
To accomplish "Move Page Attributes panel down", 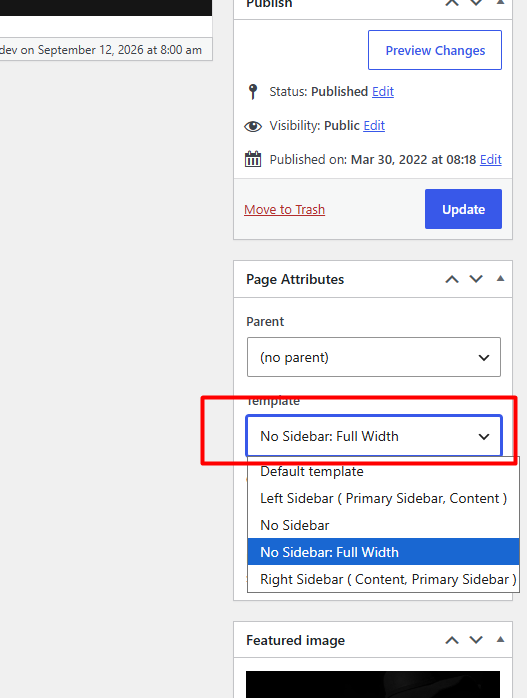I will [476, 279].
